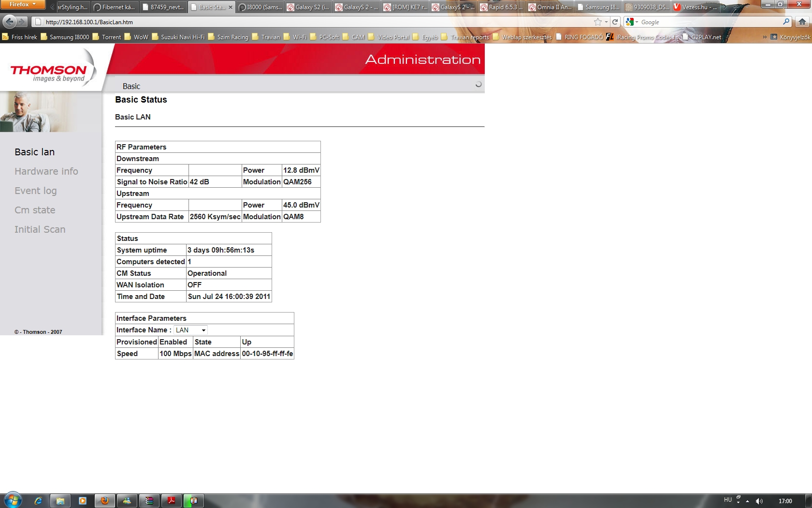
Task: Open Adobe Reader from the taskbar
Action: tap(172, 501)
